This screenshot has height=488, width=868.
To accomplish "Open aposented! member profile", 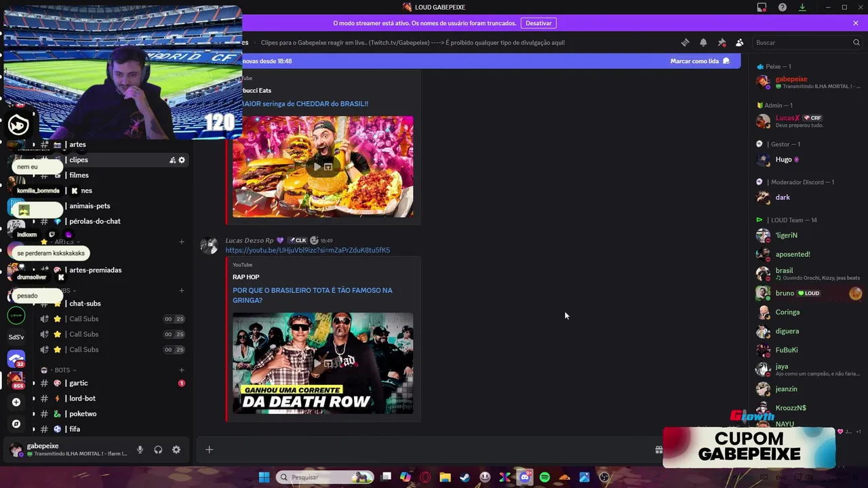I will click(808, 254).
